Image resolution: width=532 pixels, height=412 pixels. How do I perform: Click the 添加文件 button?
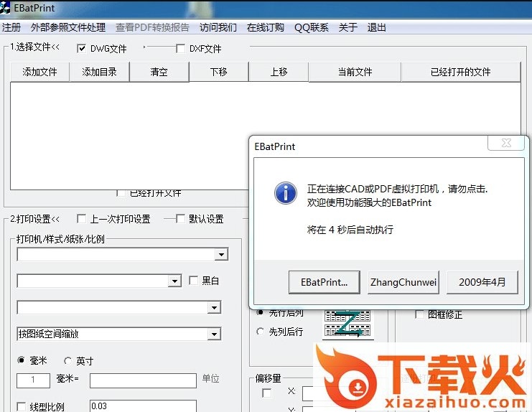(39, 72)
